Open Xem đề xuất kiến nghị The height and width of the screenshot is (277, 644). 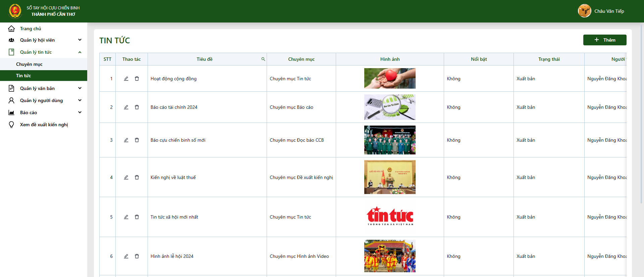tap(44, 125)
